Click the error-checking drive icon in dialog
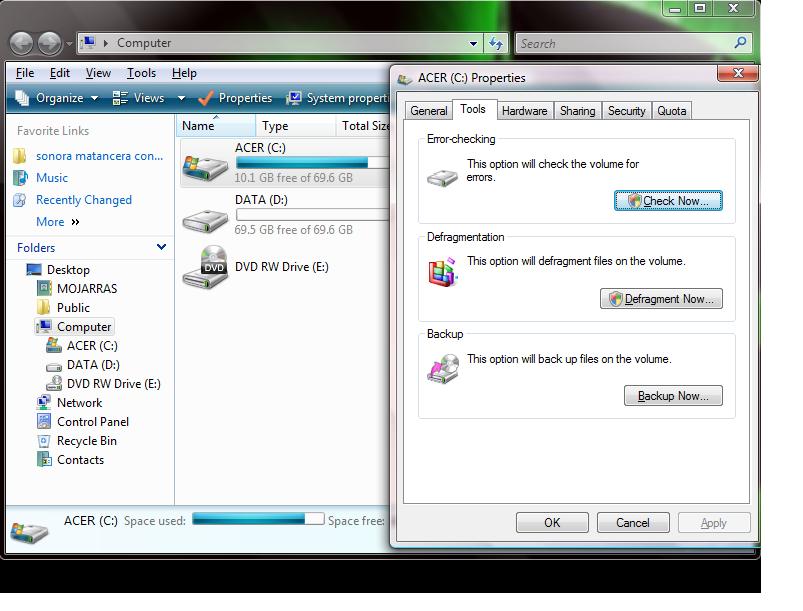The height and width of the screenshot is (611, 803). [442, 178]
